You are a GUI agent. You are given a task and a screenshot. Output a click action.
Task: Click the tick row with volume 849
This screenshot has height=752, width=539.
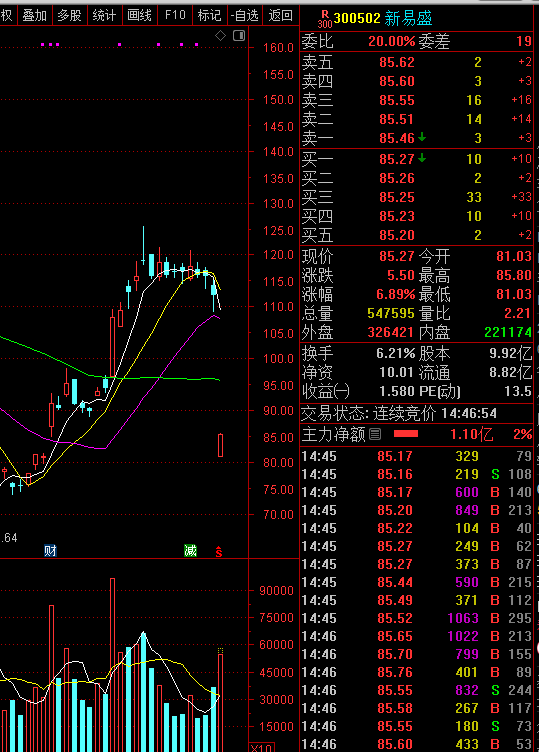tap(416, 510)
